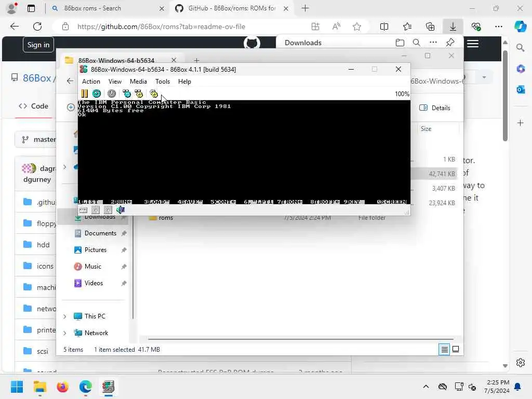Pause emulation in the 86Box toolbar
Image resolution: width=532 pixels, height=399 pixels.
[x=85, y=94]
